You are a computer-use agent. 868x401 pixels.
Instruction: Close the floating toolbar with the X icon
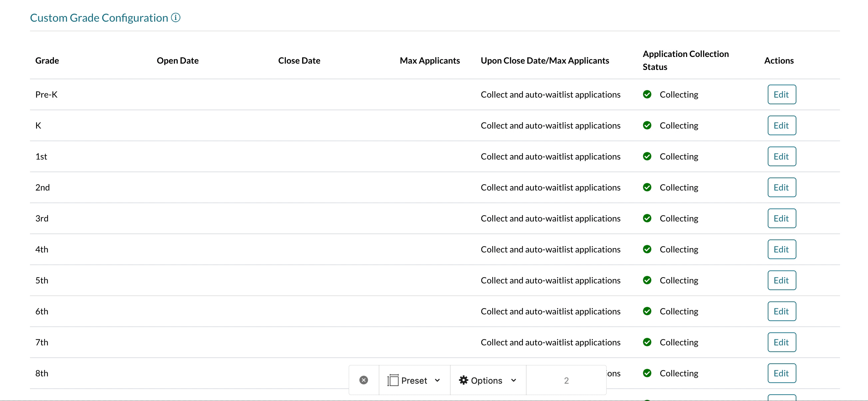pyautogui.click(x=364, y=380)
